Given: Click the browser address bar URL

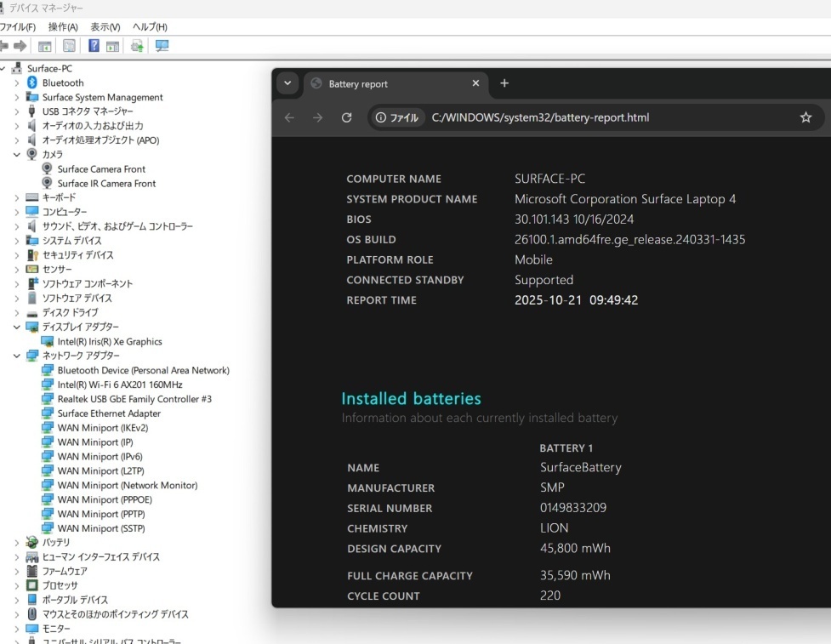Looking at the screenshot, I should pyautogui.click(x=540, y=117).
